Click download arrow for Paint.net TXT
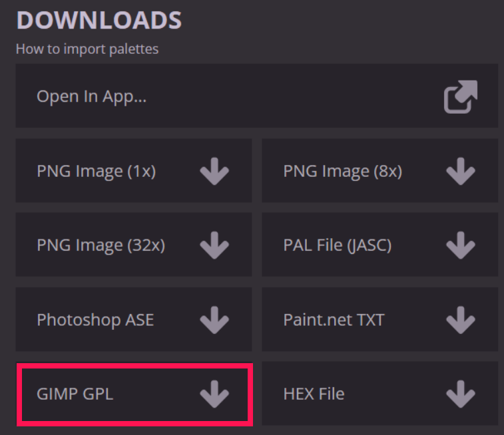This screenshot has height=435, width=504. 461,320
